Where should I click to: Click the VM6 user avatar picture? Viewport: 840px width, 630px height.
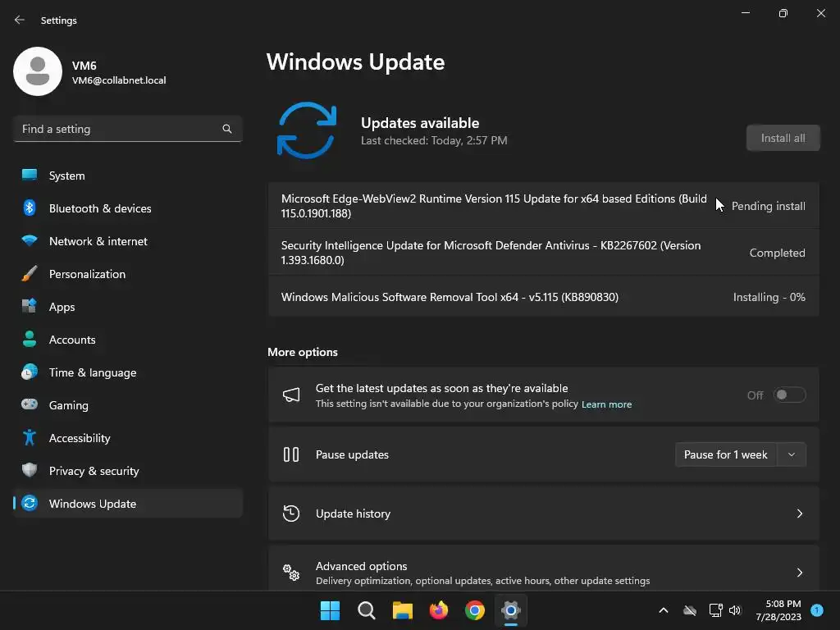[38, 71]
